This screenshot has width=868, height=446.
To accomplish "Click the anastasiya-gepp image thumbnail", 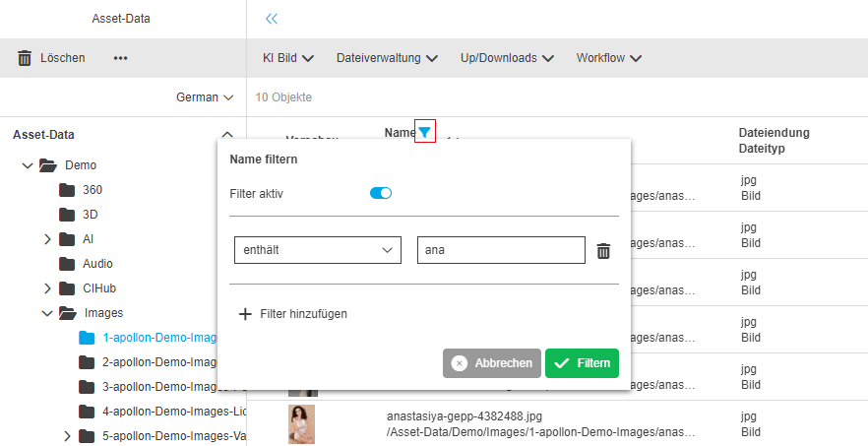I will 302,423.
